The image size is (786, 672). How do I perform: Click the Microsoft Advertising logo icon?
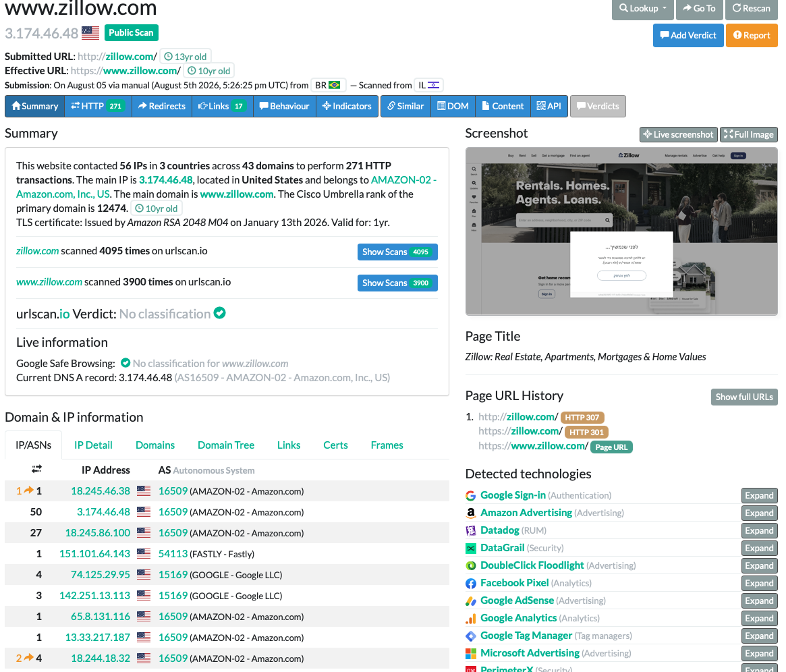(x=471, y=654)
